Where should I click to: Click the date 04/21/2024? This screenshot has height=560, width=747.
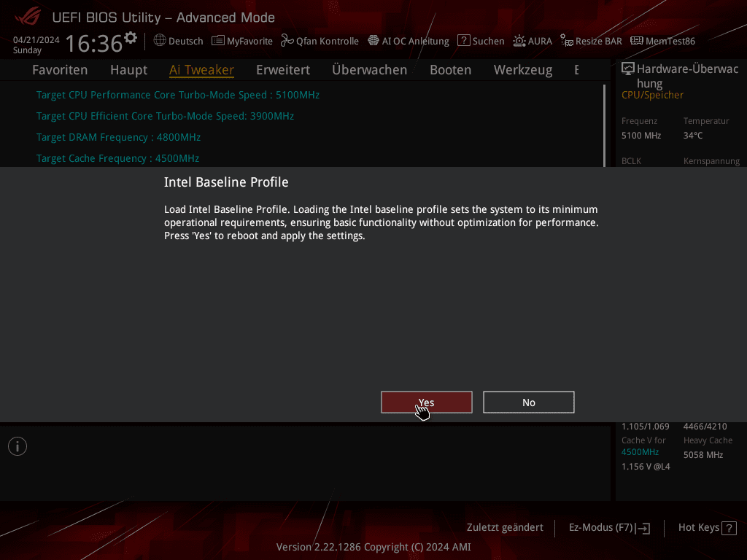(36, 40)
